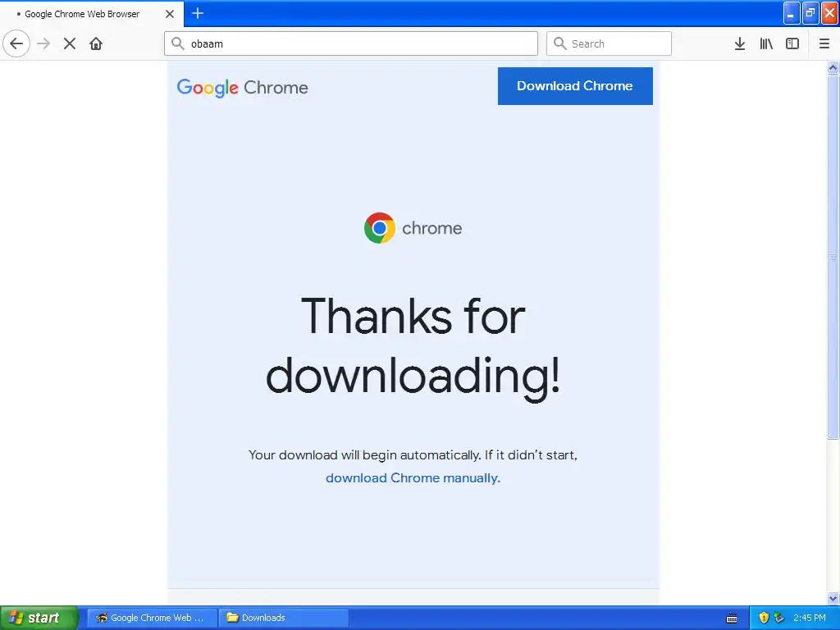The width and height of the screenshot is (840, 630).
Task: Go back to the previous page
Action: pyautogui.click(x=16, y=43)
